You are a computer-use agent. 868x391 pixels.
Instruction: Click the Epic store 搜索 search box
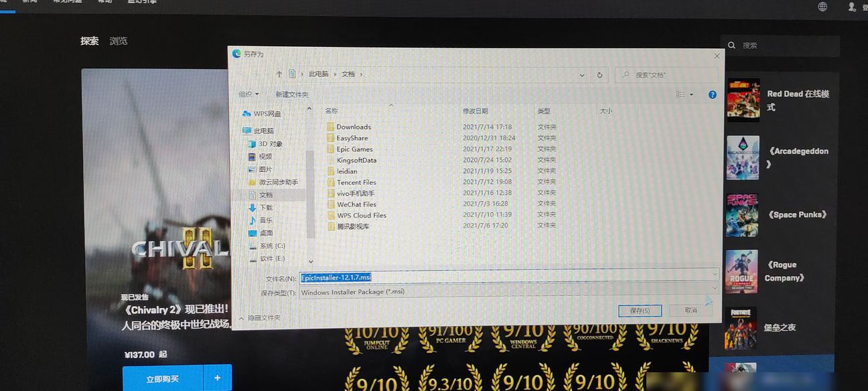point(780,46)
